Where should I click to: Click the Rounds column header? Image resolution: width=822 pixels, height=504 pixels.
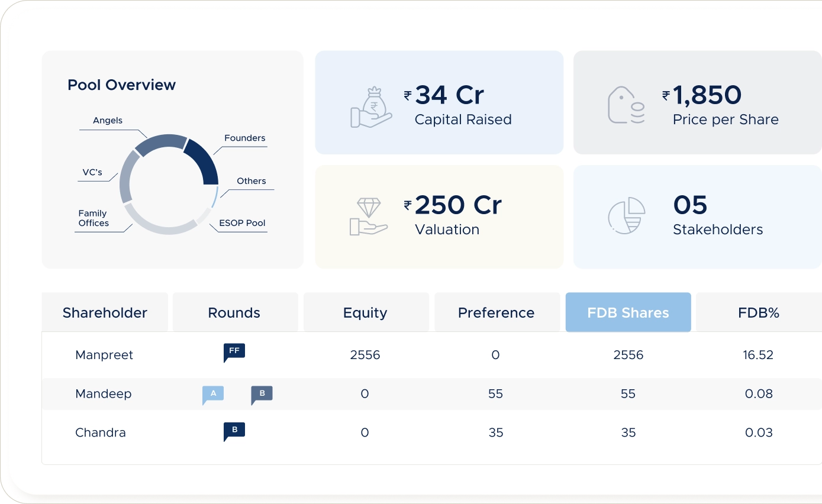pyautogui.click(x=234, y=312)
